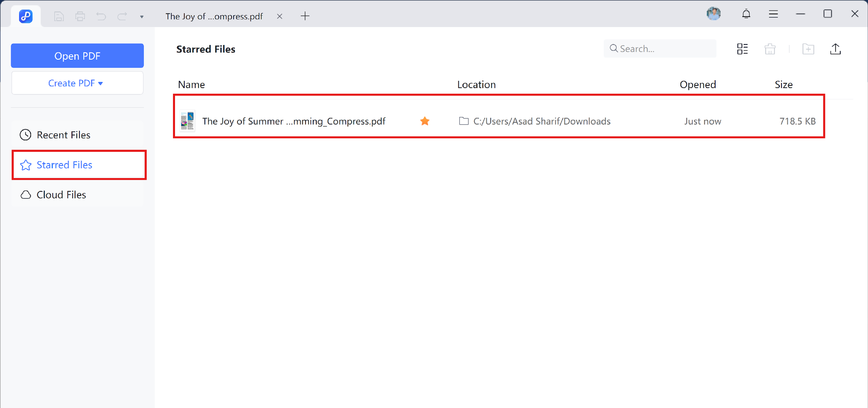Click the add-to-folder icon
This screenshot has height=408, width=868.
pyautogui.click(x=808, y=49)
